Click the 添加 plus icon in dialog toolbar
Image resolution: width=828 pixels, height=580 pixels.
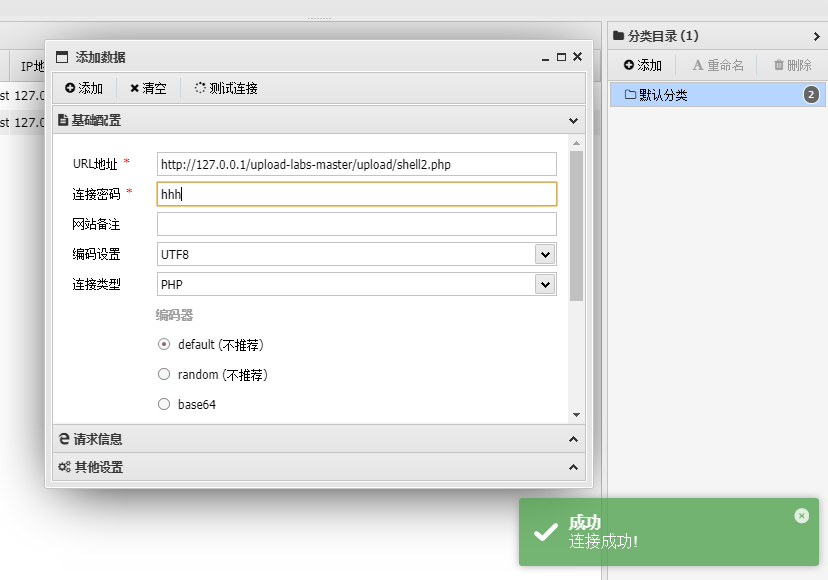click(x=70, y=88)
